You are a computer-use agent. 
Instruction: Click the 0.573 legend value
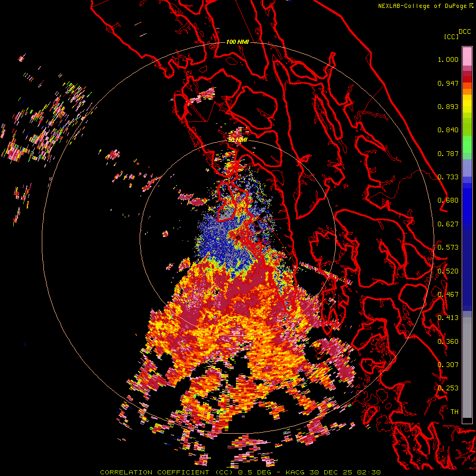point(448,248)
